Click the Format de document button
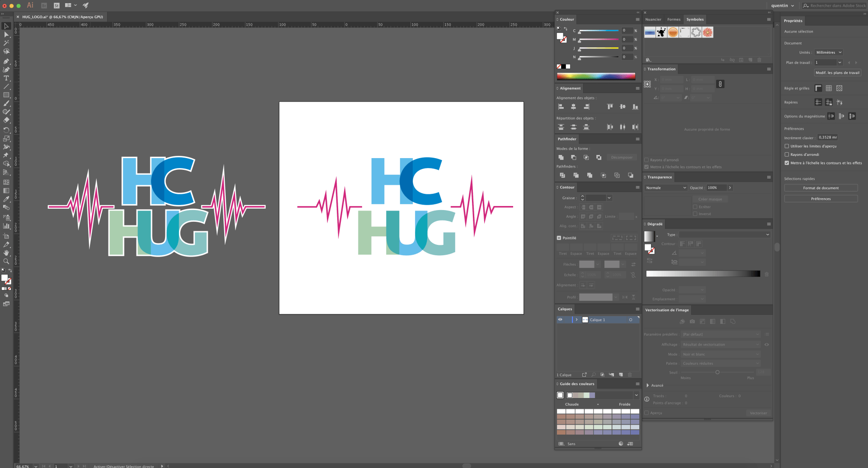 821,187
